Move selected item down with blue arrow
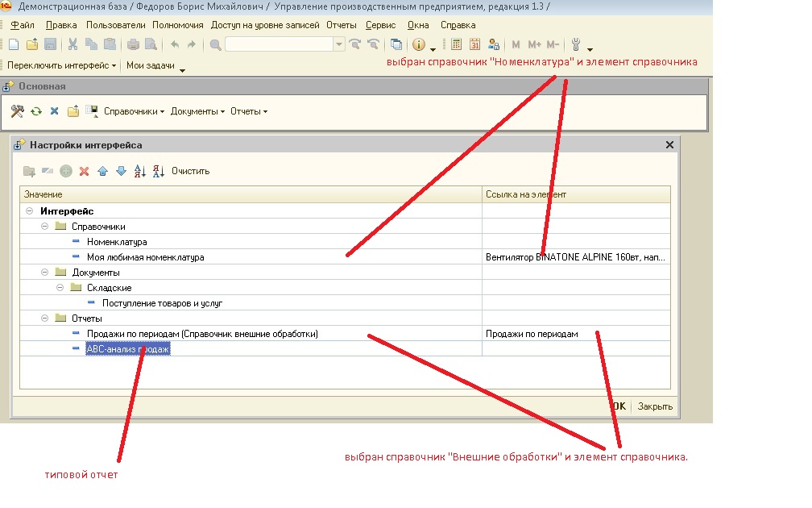This screenshot has width=812, height=508. click(121, 171)
